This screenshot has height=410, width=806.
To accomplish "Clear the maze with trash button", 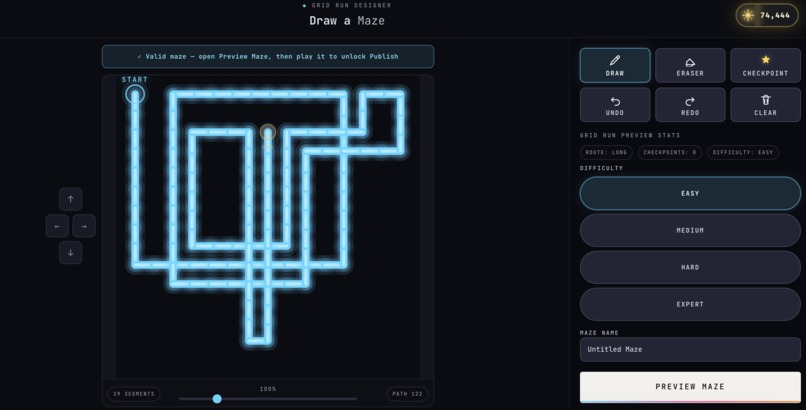I will (765, 105).
